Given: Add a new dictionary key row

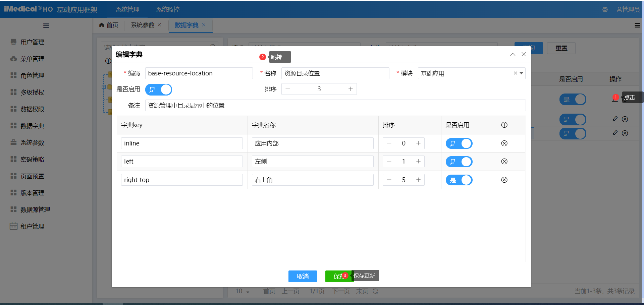Looking at the screenshot, I should coord(504,125).
